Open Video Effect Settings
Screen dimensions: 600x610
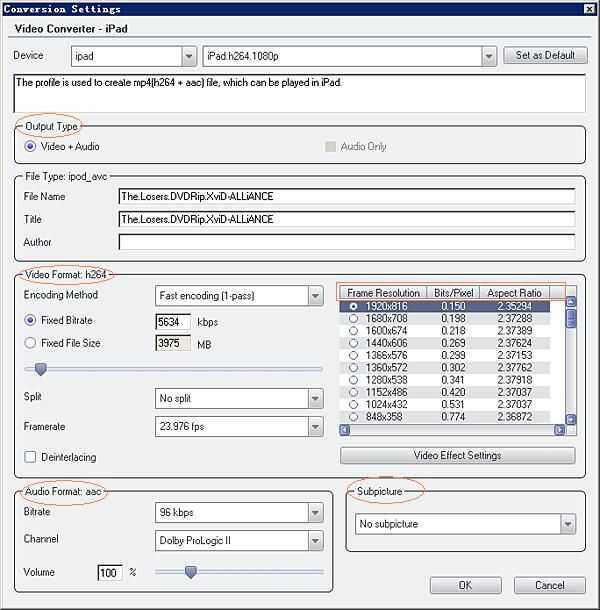[458, 456]
